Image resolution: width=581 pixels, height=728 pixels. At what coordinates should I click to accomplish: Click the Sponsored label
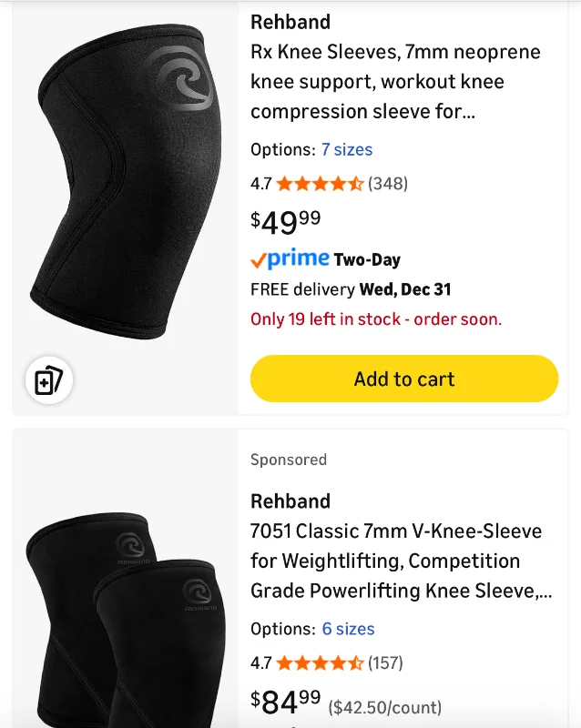click(x=289, y=460)
